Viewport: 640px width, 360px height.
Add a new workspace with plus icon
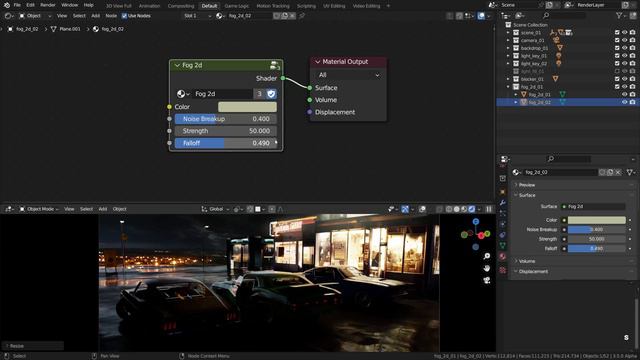point(388,6)
